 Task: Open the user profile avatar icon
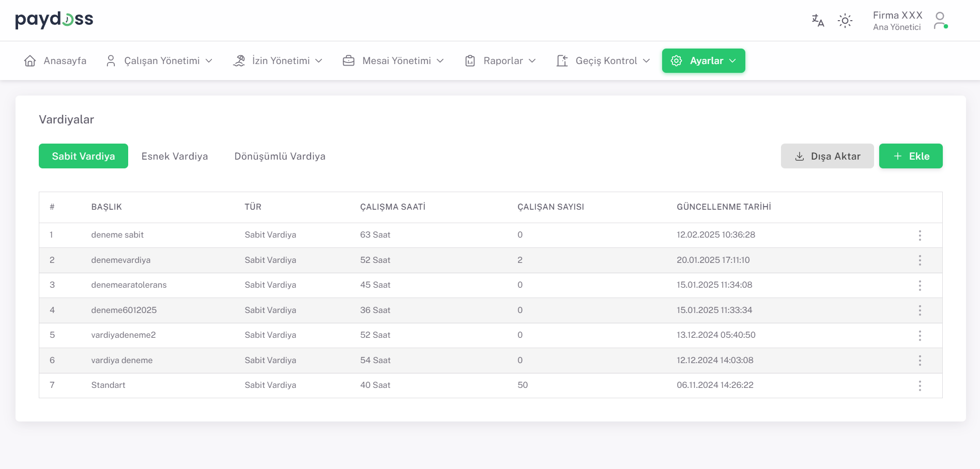pos(940,21)
